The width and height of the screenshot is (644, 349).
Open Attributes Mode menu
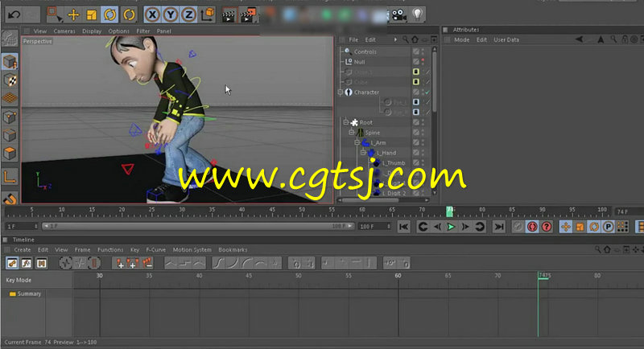click(461, 39)
